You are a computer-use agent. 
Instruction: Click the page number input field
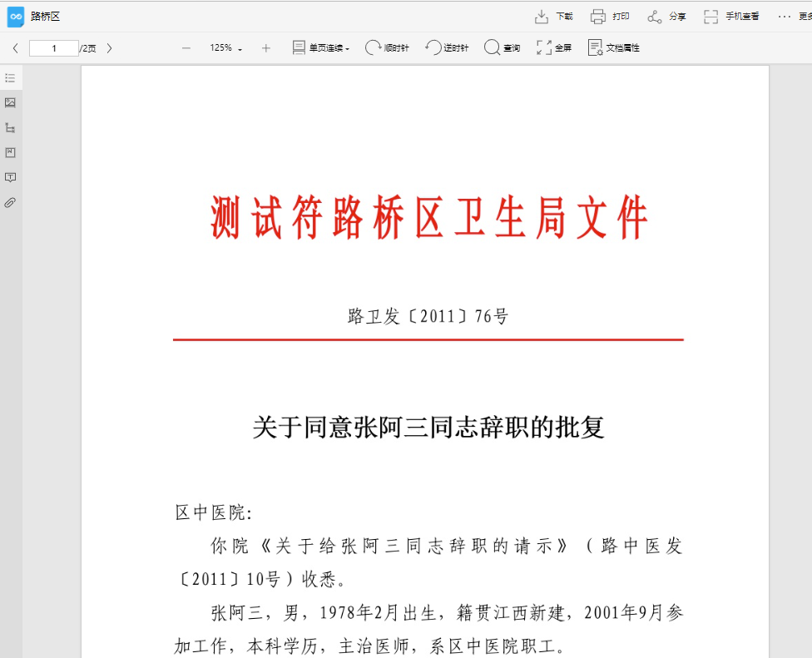[54, 48]
